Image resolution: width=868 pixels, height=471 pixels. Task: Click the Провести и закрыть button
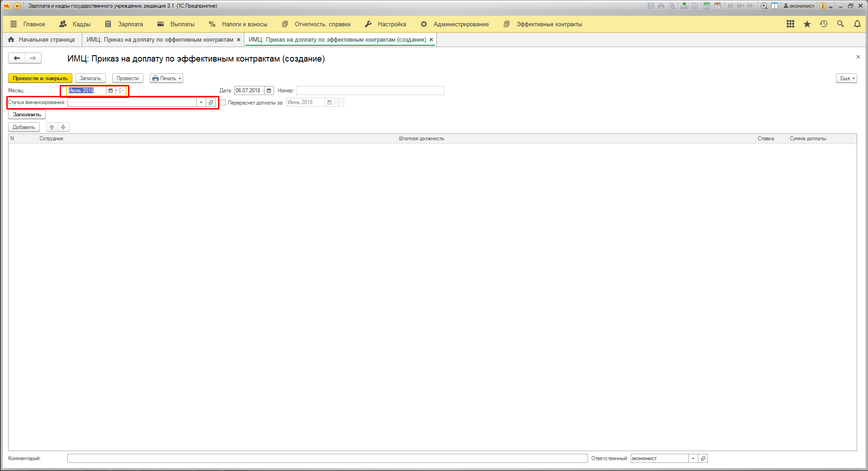pos(40,78)
